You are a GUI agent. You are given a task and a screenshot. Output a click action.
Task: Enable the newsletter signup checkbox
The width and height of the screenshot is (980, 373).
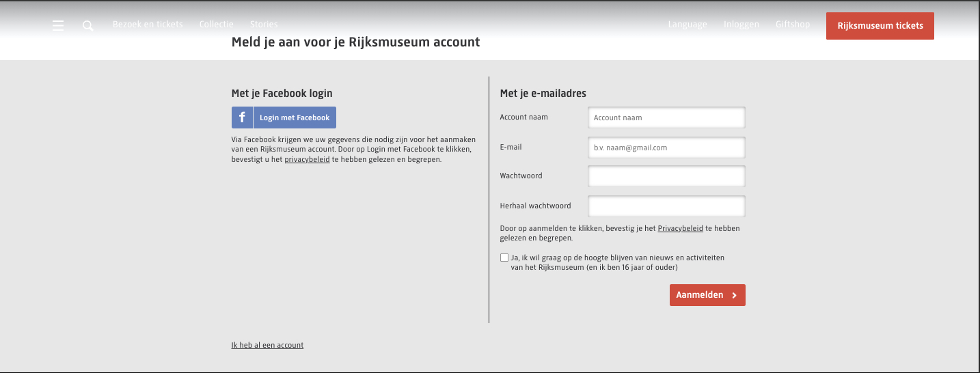[504, 258]
